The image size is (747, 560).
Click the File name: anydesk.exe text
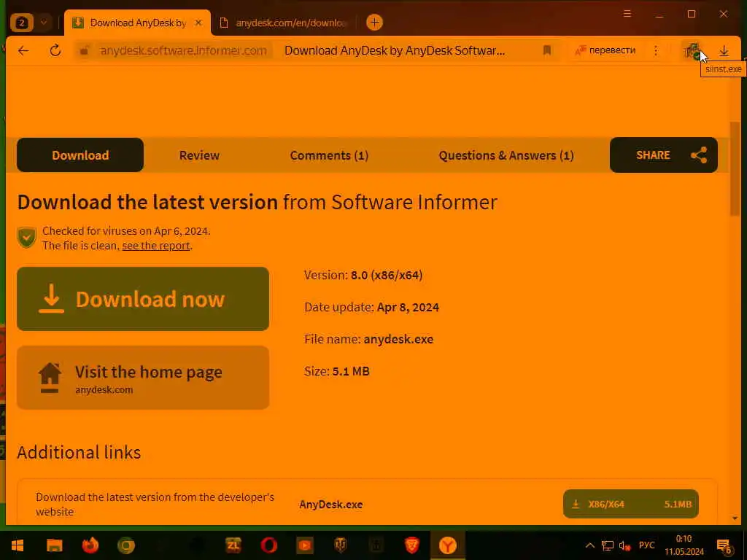pyautogui.click(x=368, y=339)
